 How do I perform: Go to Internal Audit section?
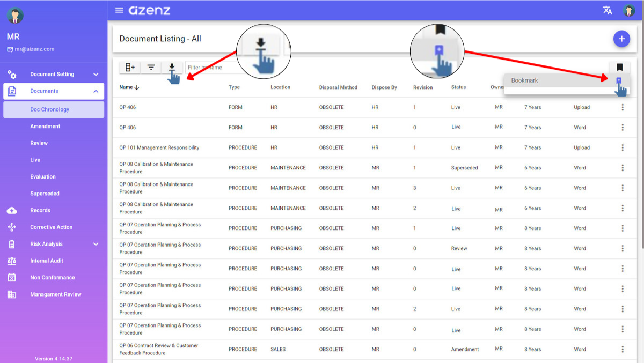[47, 261]
